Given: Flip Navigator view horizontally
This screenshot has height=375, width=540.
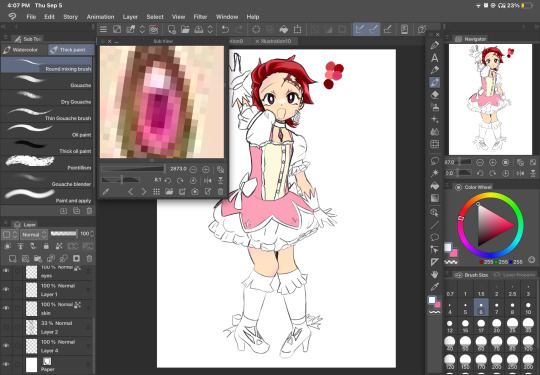Looking at the screenshot, I should (520, 173).
